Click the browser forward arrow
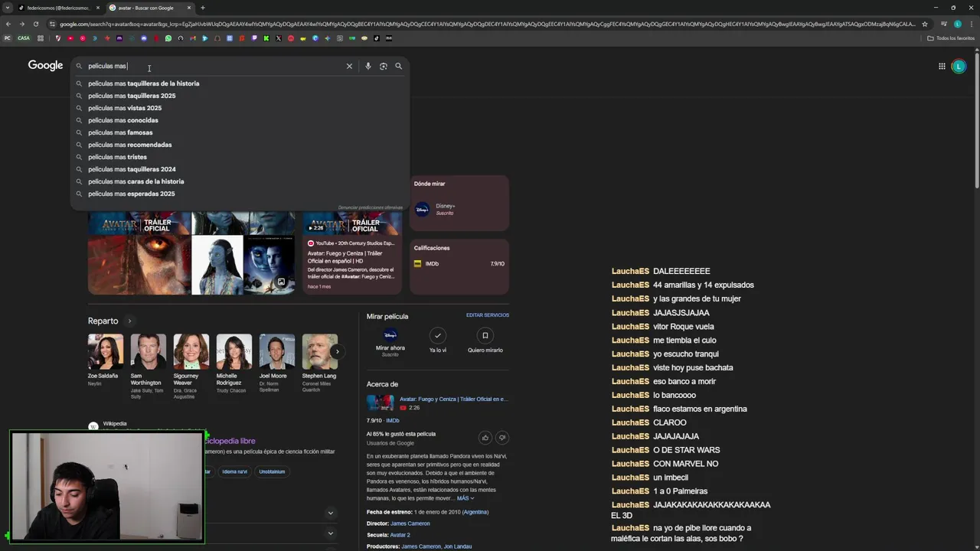The height and width of the screenshot is (551, 980). pyautogui.click(x=22, y=24)
